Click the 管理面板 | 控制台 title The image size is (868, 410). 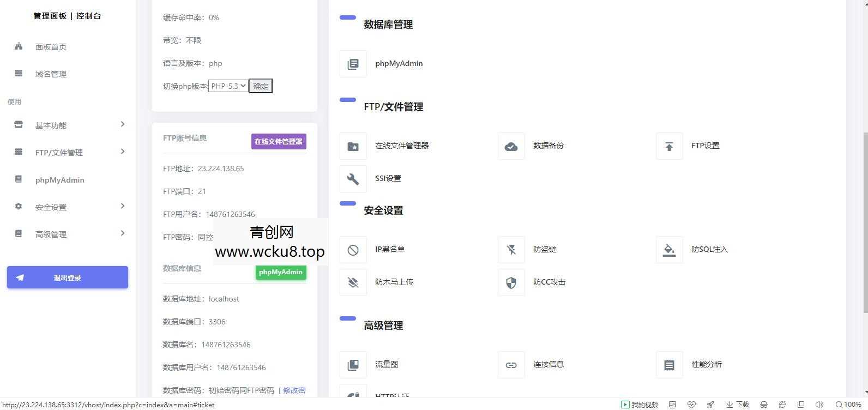tap(68, 16)
